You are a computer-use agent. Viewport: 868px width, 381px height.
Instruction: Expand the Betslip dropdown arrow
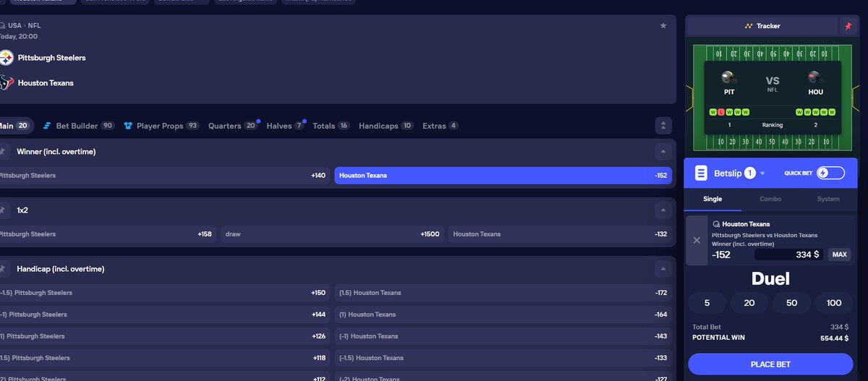click(x=762, y=174)
